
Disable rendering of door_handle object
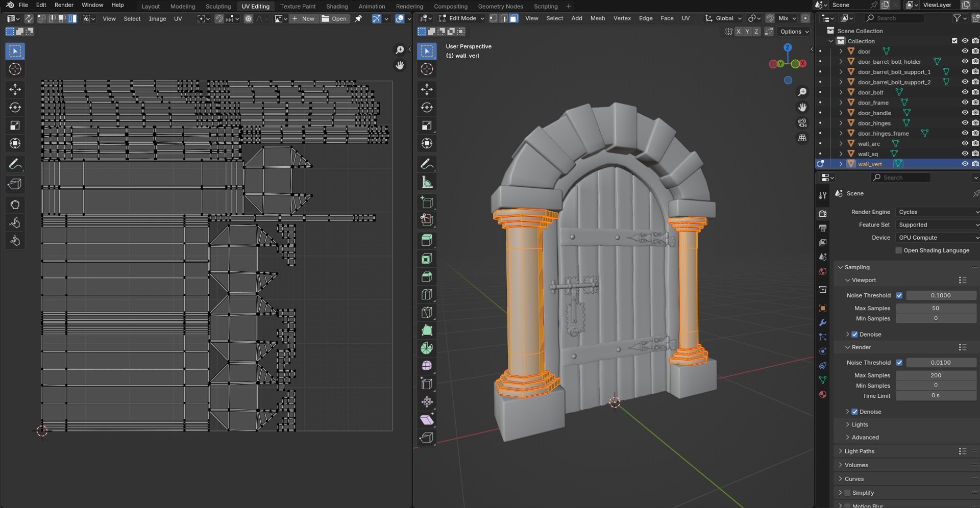pos(975,113)
